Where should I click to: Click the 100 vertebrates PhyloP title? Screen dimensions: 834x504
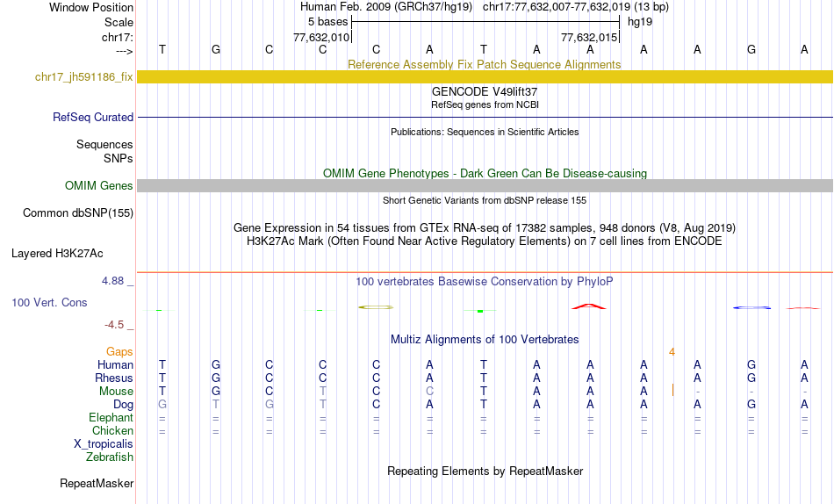pyautogui.click(x=485, y=282)
